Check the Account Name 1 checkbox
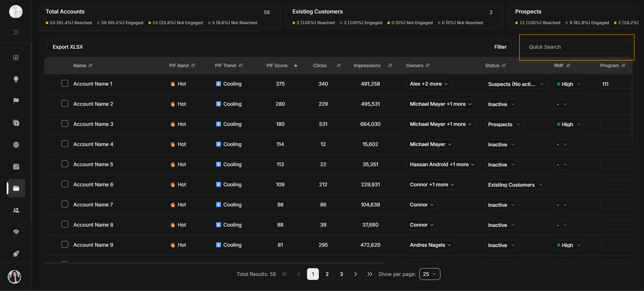Screen dimensions: 644x291 pos(65,83)
